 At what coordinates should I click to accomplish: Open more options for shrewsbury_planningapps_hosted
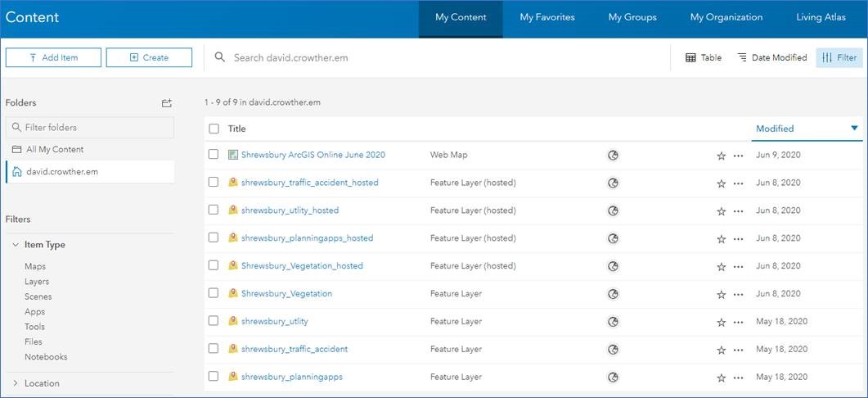(x=738, y=239)
